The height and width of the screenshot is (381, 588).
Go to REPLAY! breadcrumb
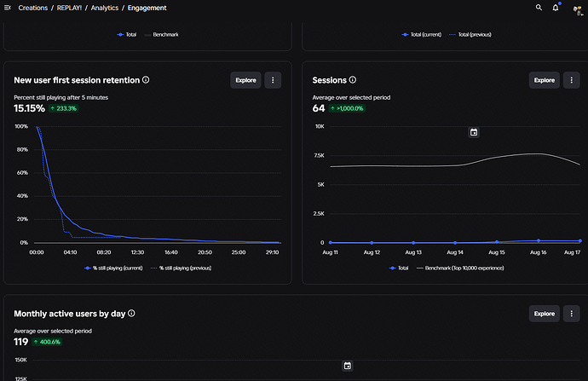(x=69, y=8)
